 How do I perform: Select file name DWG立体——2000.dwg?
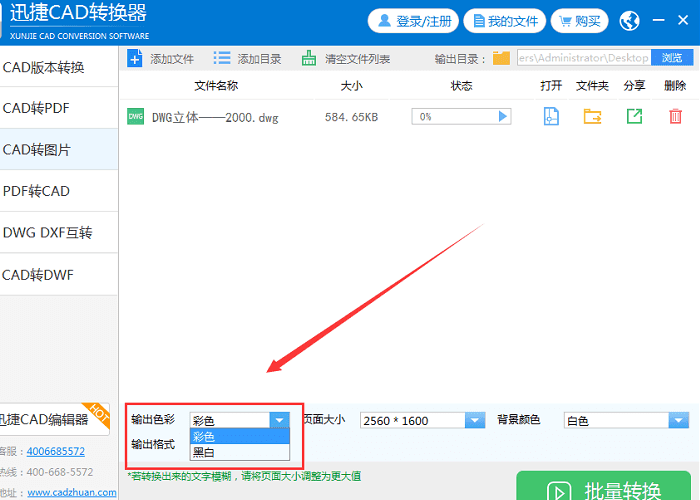[x=215, y=117]
